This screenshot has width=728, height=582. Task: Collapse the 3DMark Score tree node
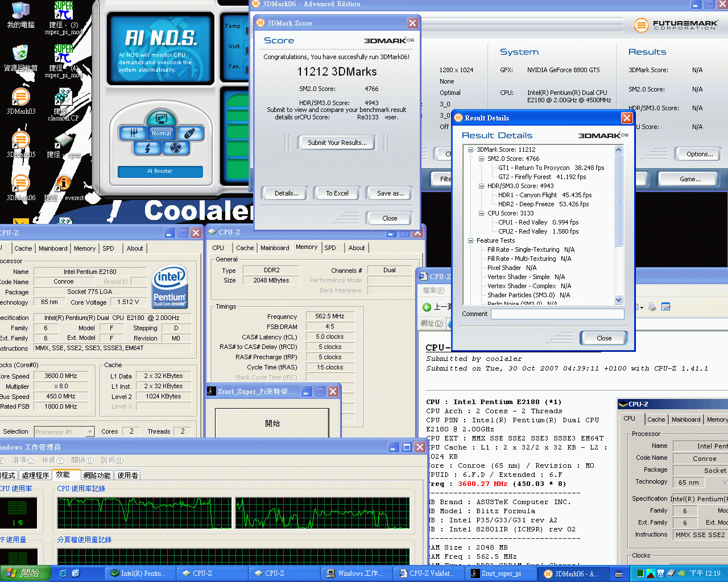pyautogui.click(x=470, y=149)
